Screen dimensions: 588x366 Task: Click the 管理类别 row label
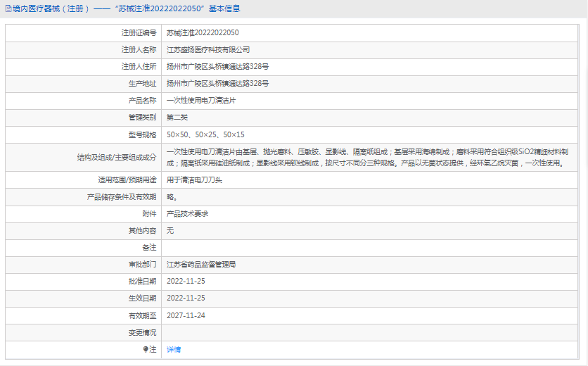pos(142,118)
